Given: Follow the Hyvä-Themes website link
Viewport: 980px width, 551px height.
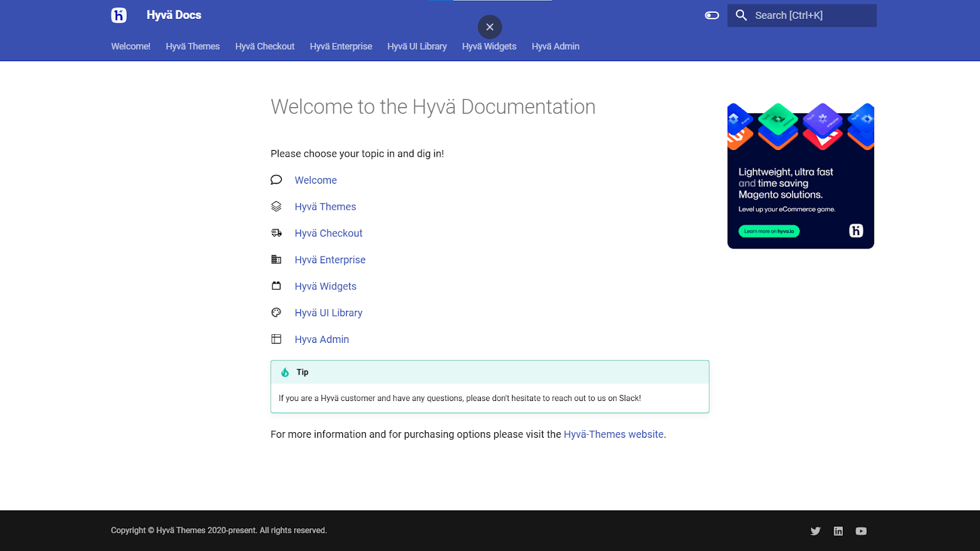Looking at the screenshot, I should (614, 434).
